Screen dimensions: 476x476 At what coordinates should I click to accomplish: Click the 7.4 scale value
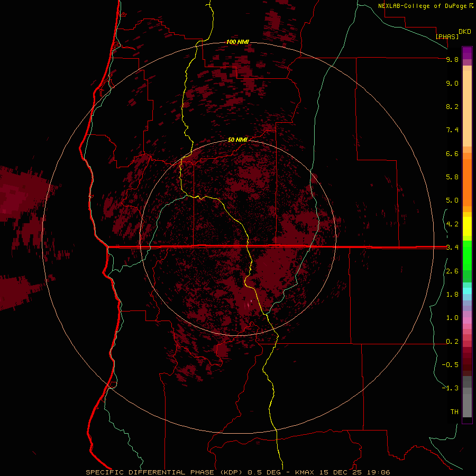tap(452, 130)
